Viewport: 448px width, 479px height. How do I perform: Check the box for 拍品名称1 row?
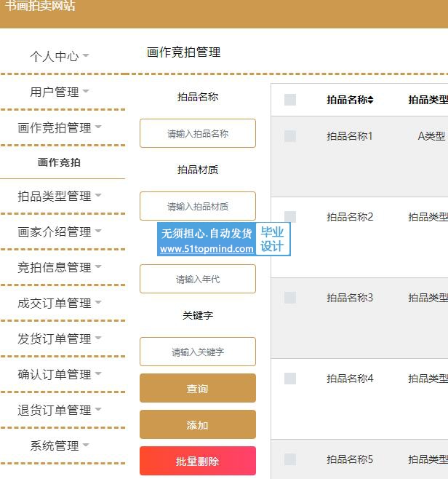(x=290, y=136)
